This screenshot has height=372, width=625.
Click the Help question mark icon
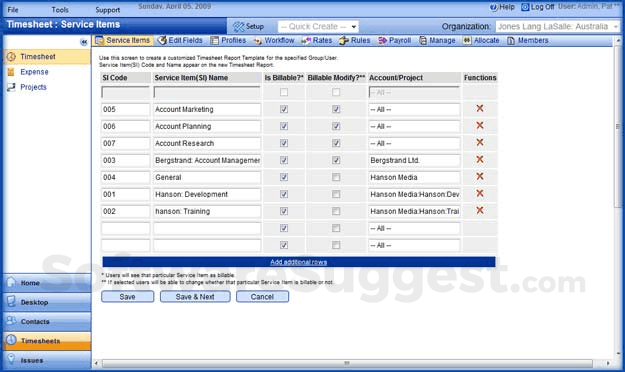493,7
